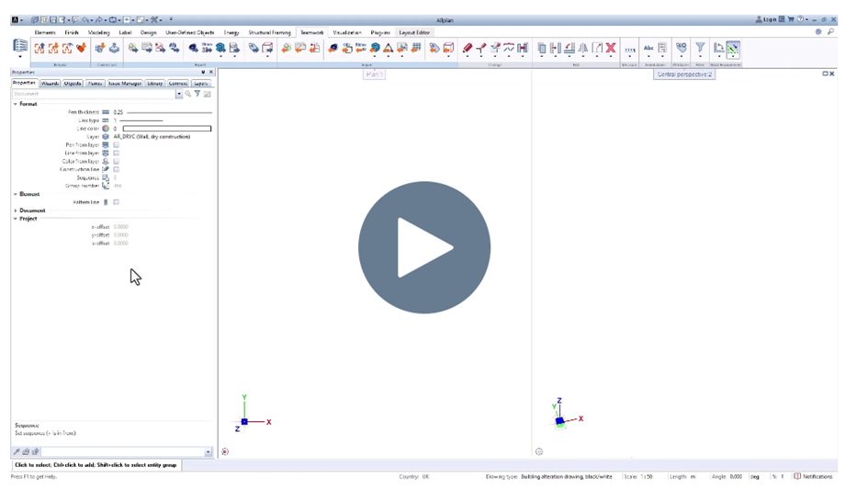The height and width of the screenshot is (490, 868).
Task: Check the Pattern line checkbox
Action: (x=116, y=202)
